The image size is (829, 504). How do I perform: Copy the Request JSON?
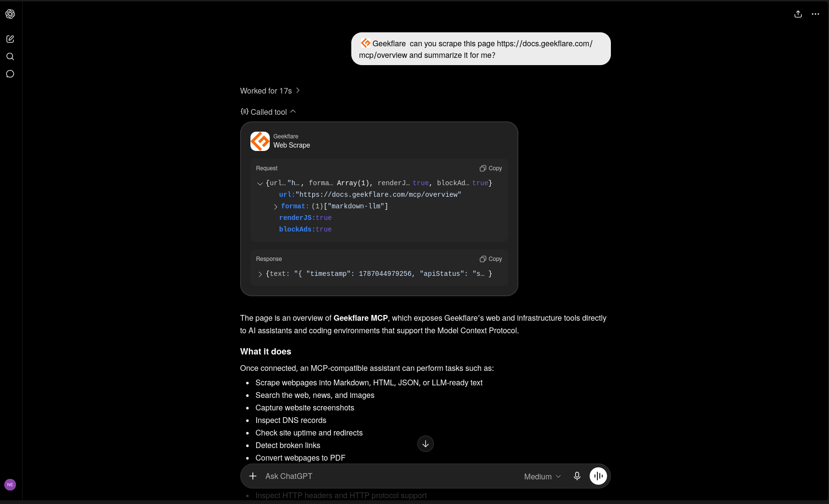click(491, 168)
